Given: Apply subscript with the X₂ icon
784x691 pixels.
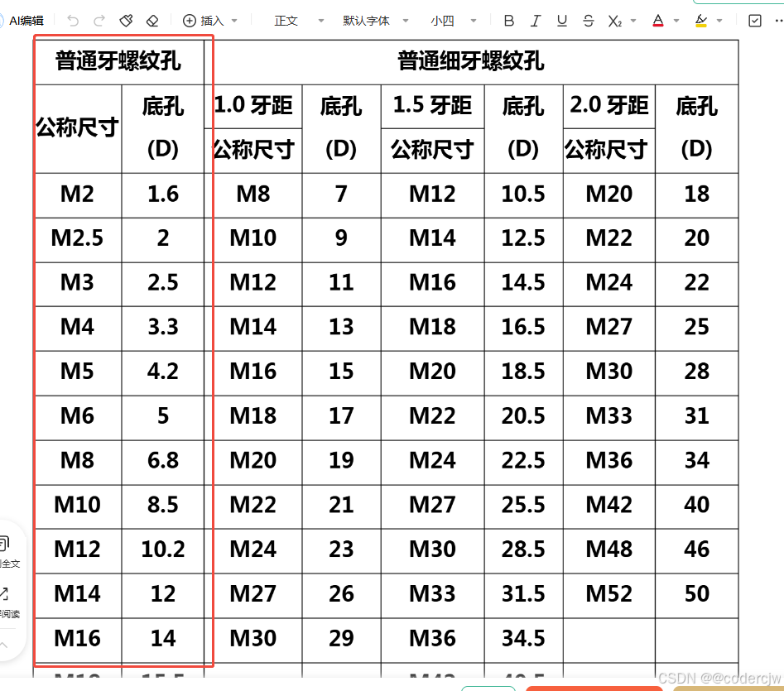Looking at the screenshot, I should pyautogui.click(x=615, y=21).
